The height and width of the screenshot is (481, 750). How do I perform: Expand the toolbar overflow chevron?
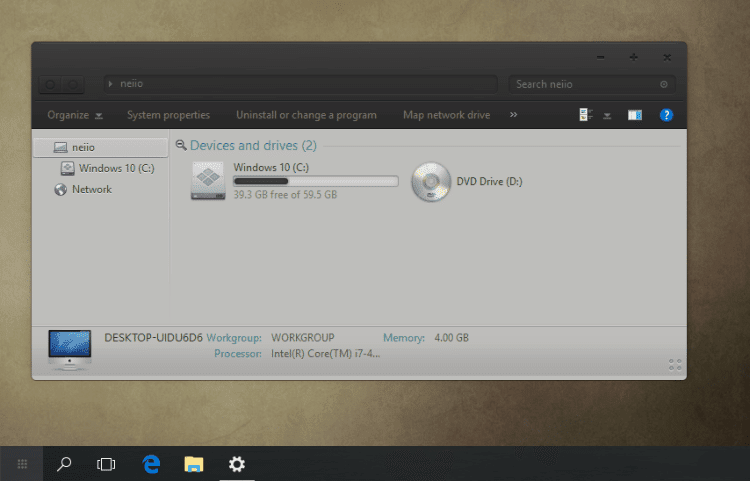513,115
